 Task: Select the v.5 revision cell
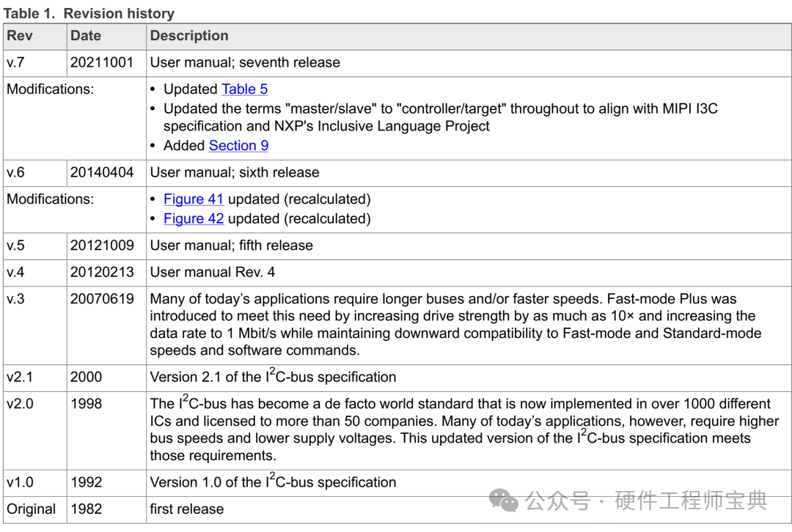pyautogui.click(x=35, y=245)
